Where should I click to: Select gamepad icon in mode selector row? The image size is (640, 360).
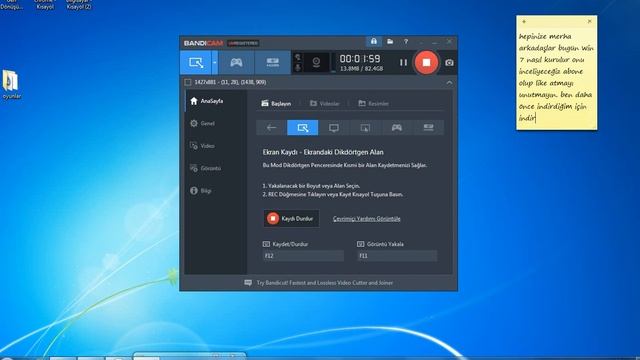tap(397, 128)
